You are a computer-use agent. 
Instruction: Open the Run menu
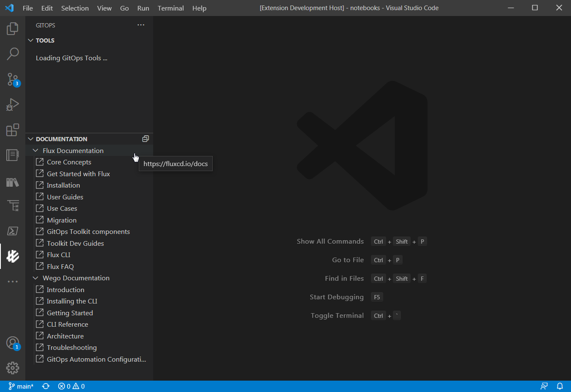[x=143, y=8]
